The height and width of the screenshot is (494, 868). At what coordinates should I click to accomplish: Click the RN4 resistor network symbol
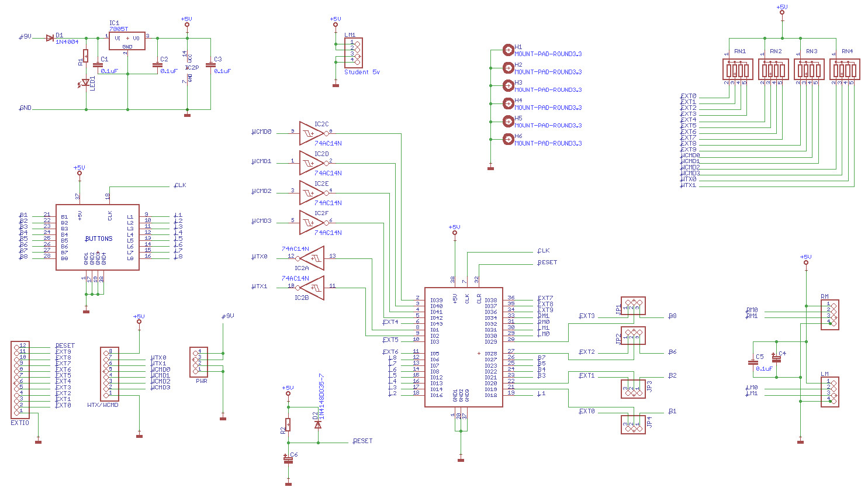[x=845, y=70]
